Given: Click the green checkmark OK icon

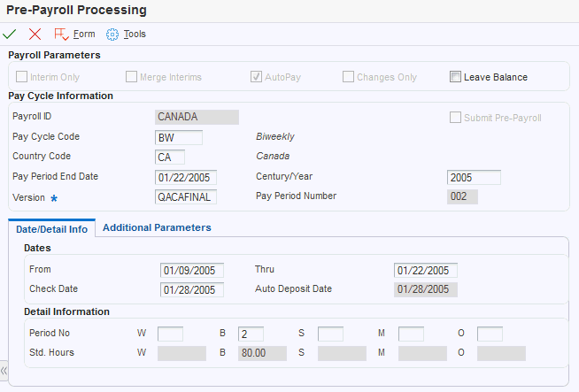Looking at the screenshot, I should pyautogui.click(x=10, y=34).
